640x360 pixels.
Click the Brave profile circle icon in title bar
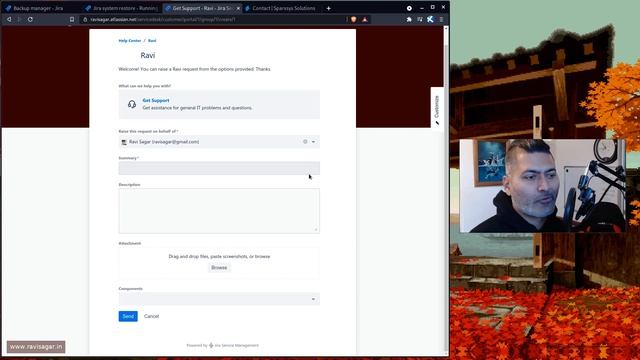[409, 8]
